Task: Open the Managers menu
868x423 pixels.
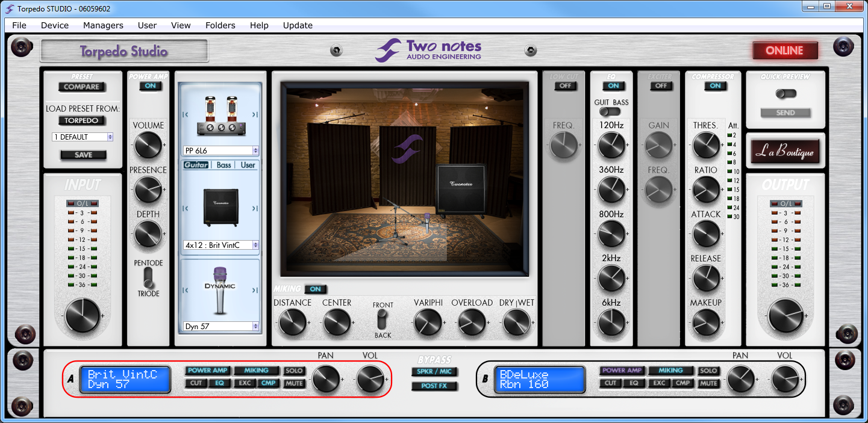Action: pos(103,25)
